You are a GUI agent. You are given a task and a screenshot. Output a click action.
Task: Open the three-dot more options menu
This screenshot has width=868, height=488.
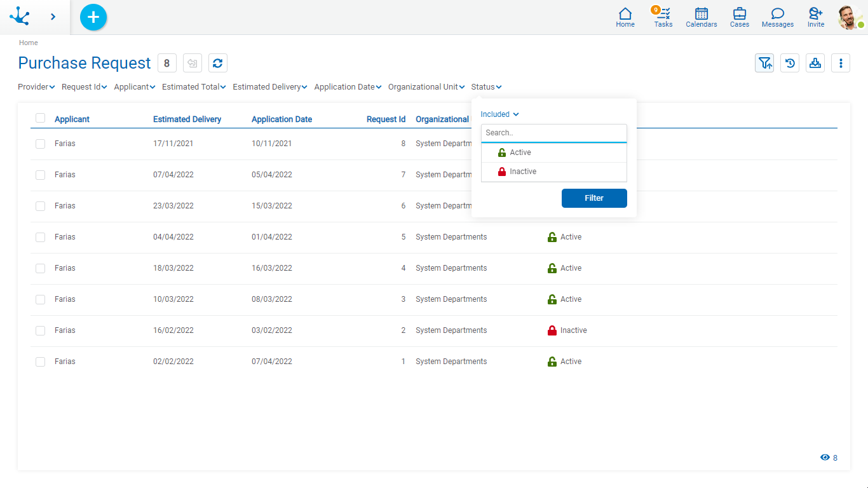[x=841, y=63]
